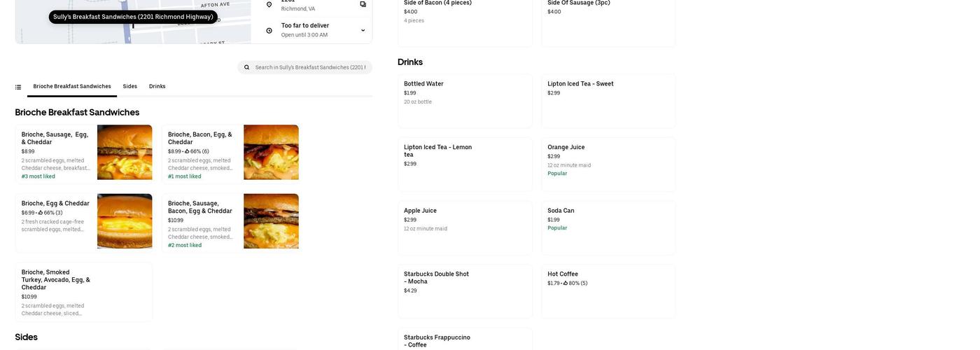Click the clock icon beside store hours
980x350 pixels.
(269, 30)
